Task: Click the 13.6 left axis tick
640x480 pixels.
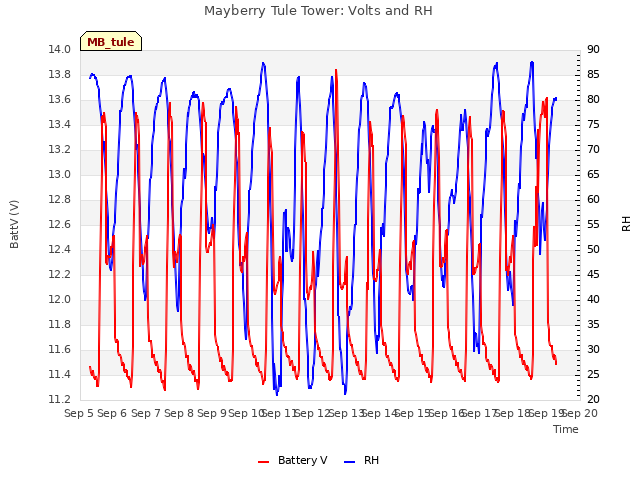Action: pyautogui.click(x=60, y=100)
